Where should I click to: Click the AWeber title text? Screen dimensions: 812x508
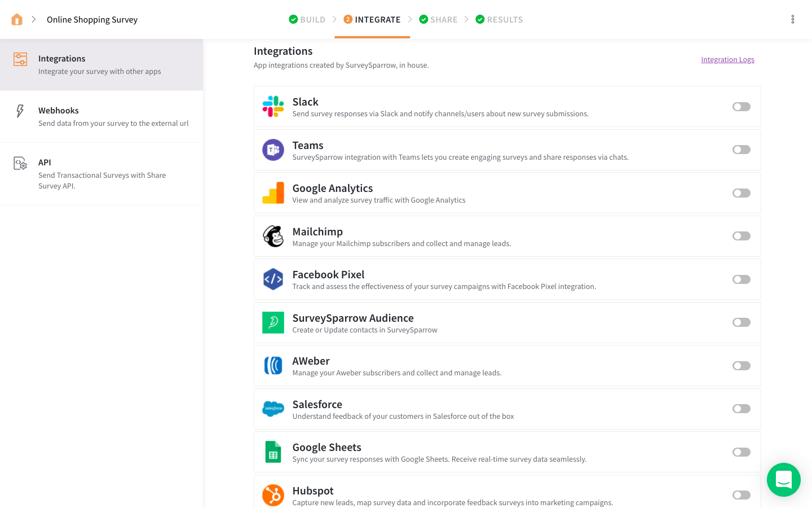click(x=311, y=361)
